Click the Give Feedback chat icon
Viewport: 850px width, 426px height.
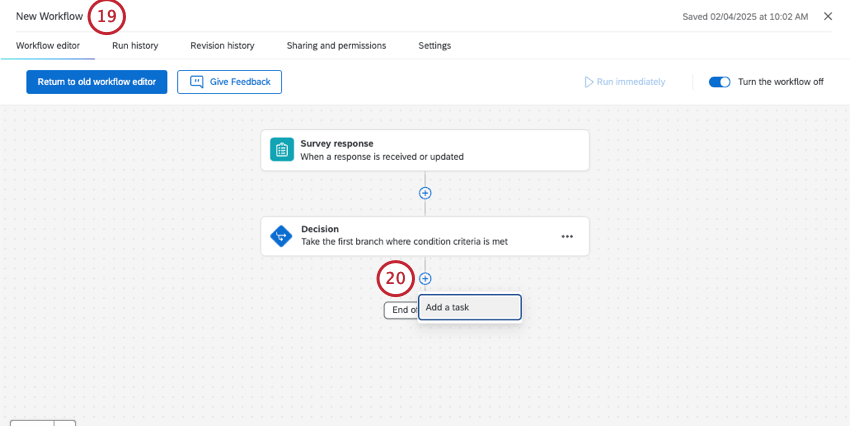click(197, 82)
